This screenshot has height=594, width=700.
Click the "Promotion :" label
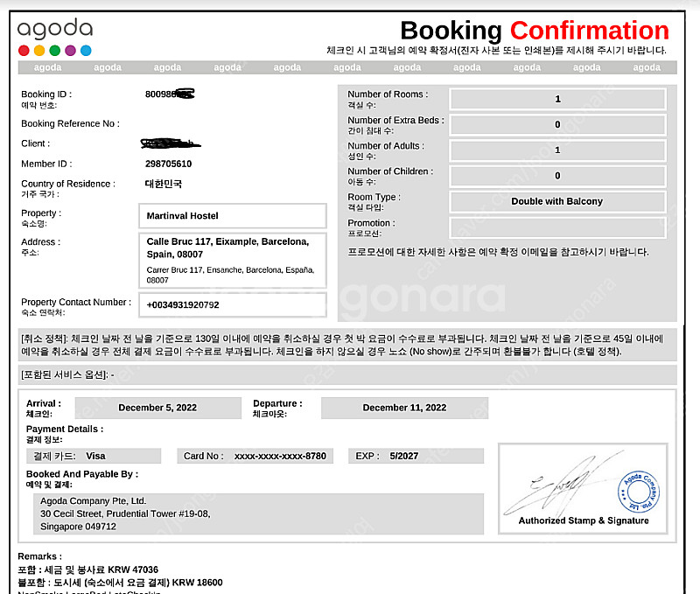371,223
